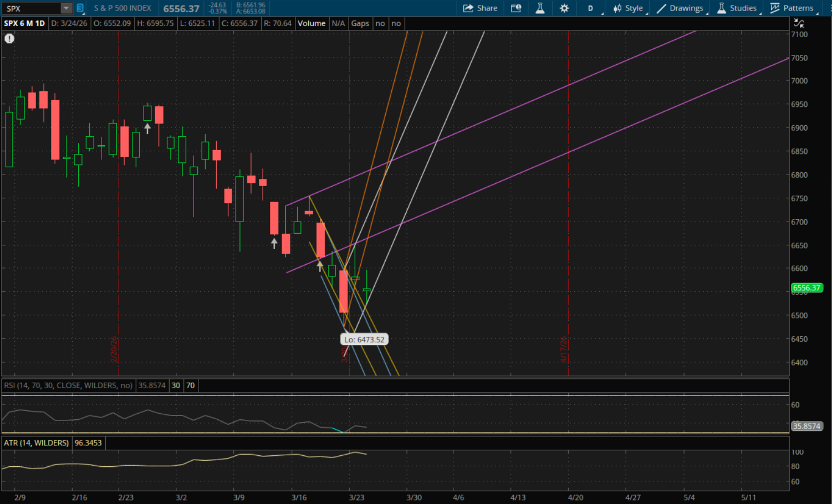The height and width of the screenshot is (504, 832).
Task: Open the Drawings menu
Action: click(x=680, y=8)
